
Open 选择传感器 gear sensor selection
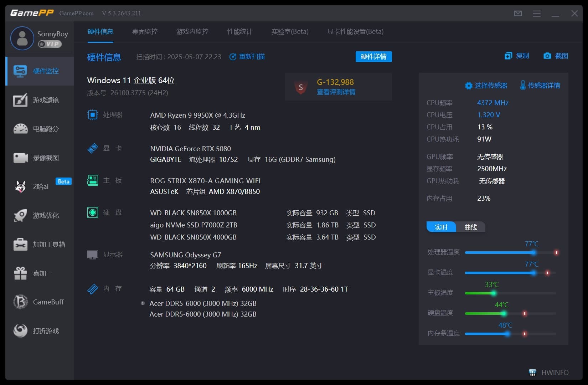[486, 86]
